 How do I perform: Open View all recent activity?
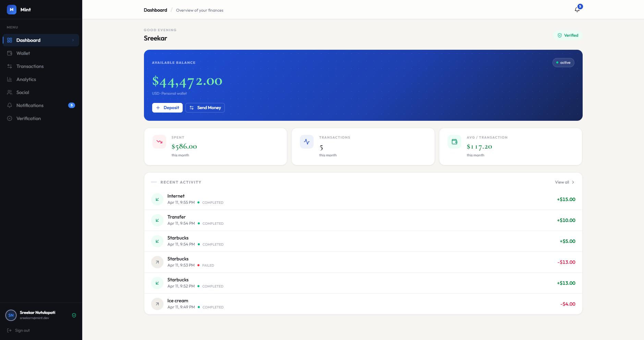pyautogui.click(x=564, y=182)
